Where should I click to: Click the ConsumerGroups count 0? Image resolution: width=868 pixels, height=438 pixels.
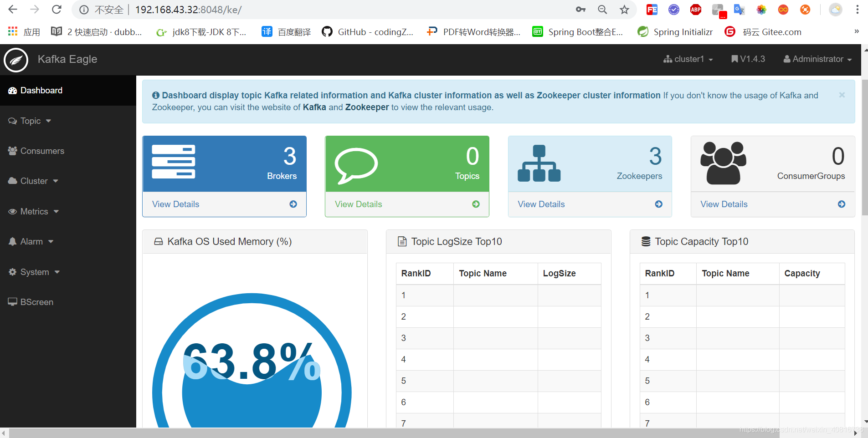click(838, 156)
